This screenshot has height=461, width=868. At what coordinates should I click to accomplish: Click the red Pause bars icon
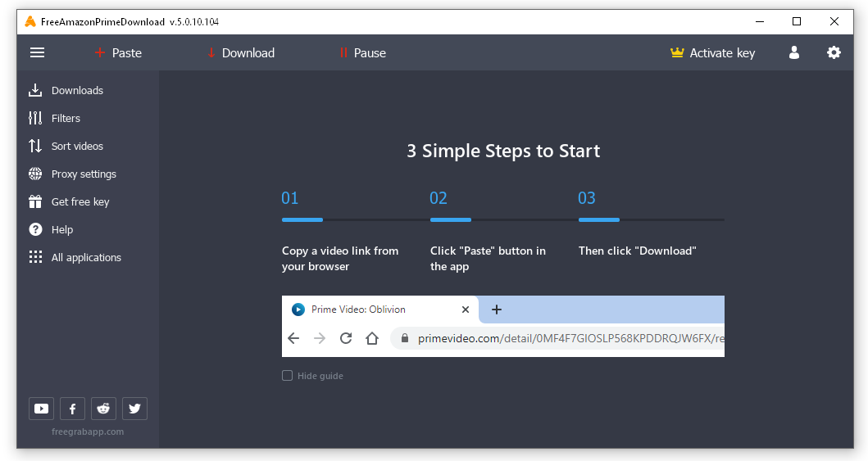pos(343,52)
